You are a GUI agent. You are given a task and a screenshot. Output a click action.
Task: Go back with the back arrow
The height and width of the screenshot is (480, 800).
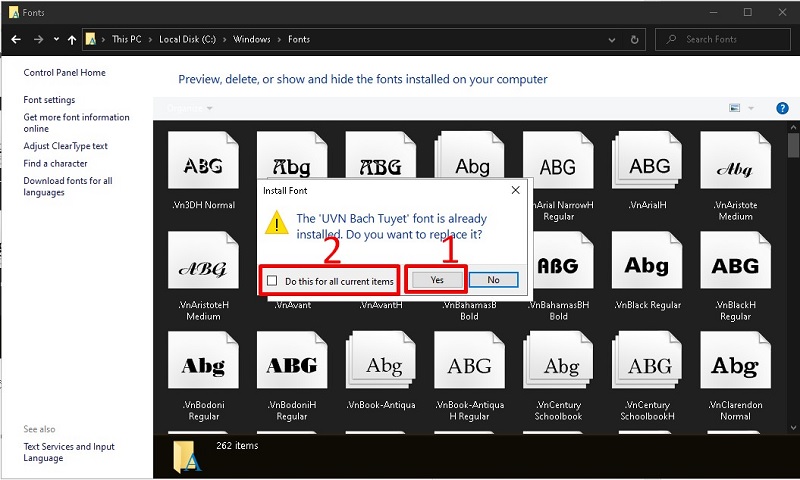coord(16,39)
